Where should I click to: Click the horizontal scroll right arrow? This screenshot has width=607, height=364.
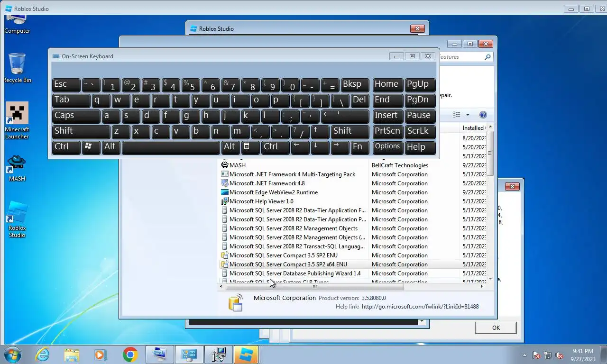(x=482, y=286)
